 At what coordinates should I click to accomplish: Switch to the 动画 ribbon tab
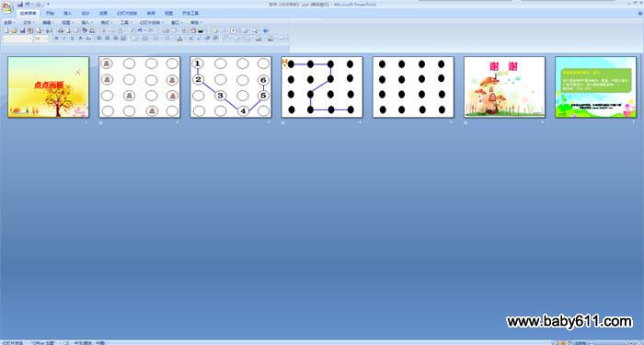[x=103, y=13]
